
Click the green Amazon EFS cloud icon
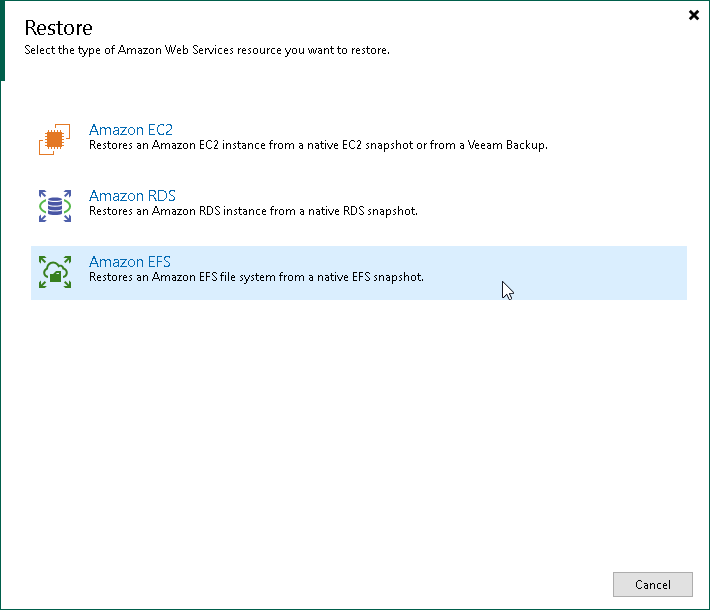(55, 271)
